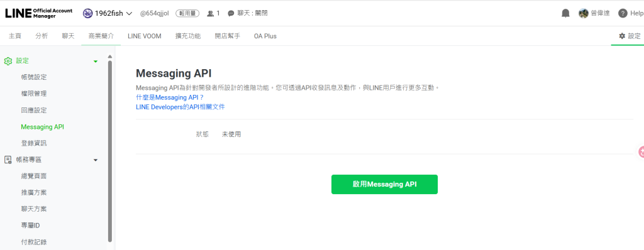Open the LINE VOOM tab
The image size is (644, 250).
click(145, 36)
